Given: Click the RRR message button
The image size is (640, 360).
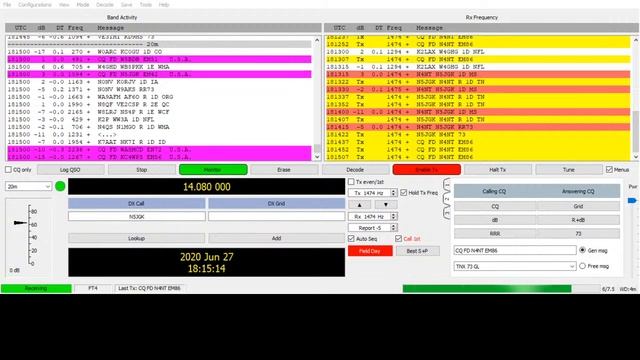Looking at the screenshot, I should tap(495, 233).
